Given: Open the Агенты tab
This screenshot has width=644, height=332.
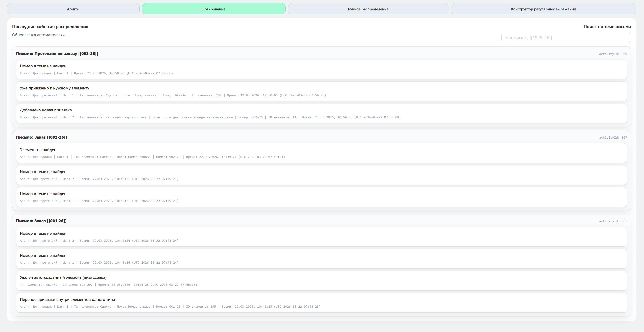Looking at the screenshot, I should point(73,9).
